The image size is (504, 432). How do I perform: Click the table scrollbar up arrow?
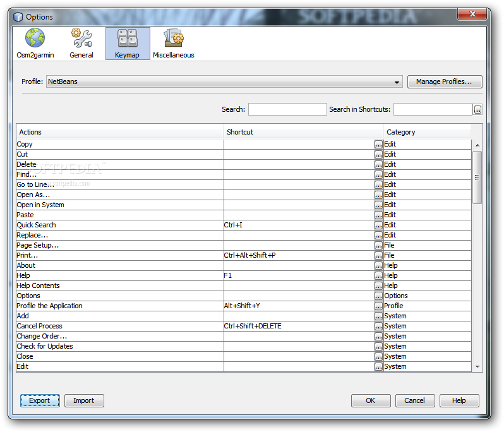point(477,145)
